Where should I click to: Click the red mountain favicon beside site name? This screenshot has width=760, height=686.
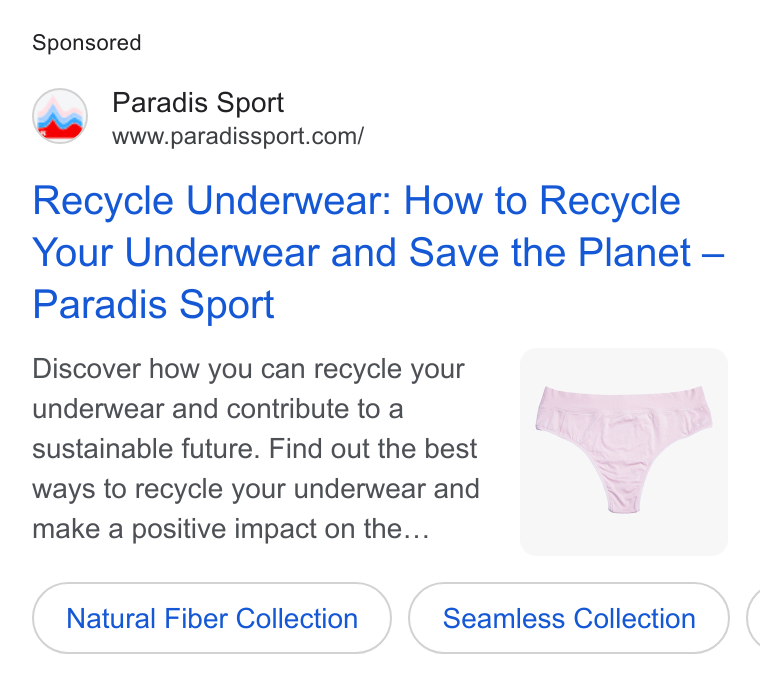[x=60, y=116]
